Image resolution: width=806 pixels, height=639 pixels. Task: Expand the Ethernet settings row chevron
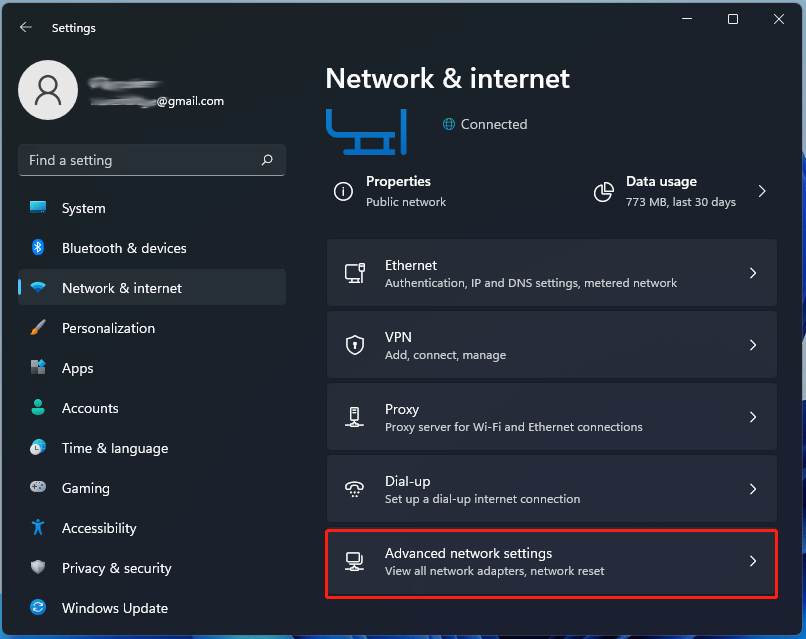[753, 272]
